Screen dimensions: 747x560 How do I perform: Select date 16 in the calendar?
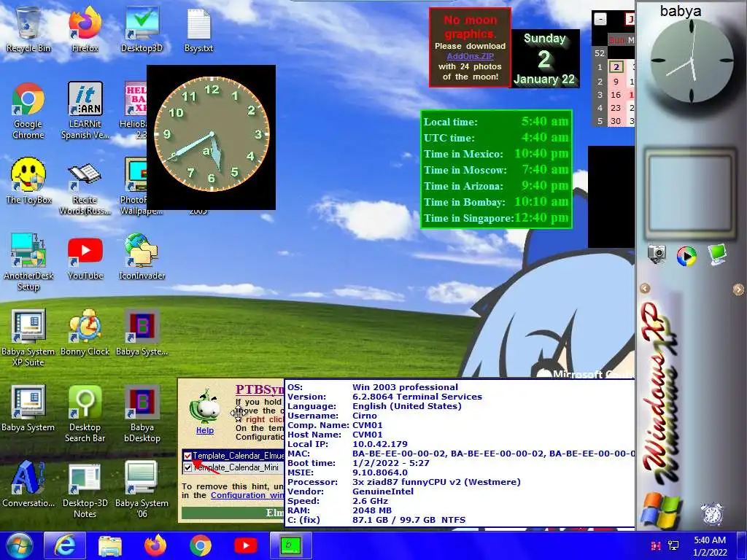point(616,95)
